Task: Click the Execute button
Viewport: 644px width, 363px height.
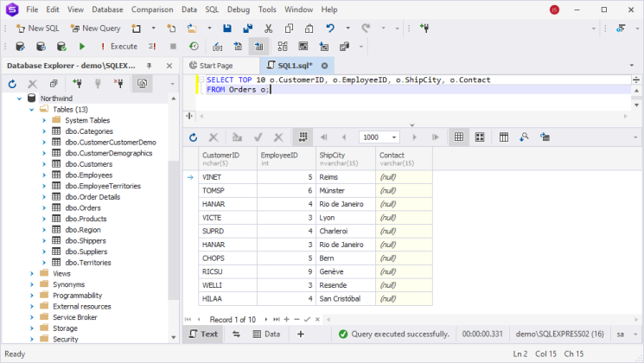Action: pos(119,47)
